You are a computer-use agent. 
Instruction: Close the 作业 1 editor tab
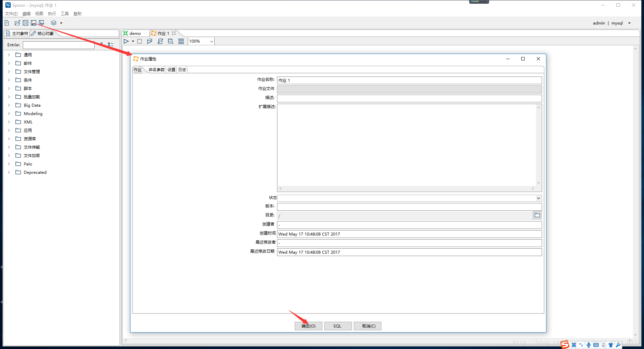click(174, 33)
